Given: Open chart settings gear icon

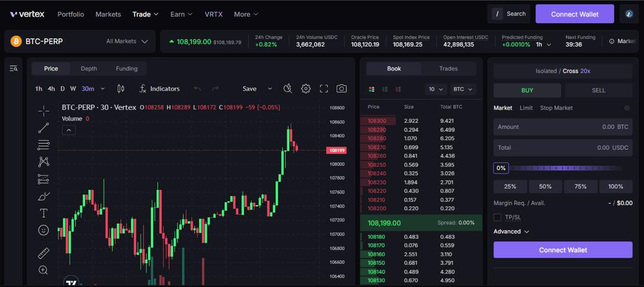Looking at the screenshot, I should (306, 89).
